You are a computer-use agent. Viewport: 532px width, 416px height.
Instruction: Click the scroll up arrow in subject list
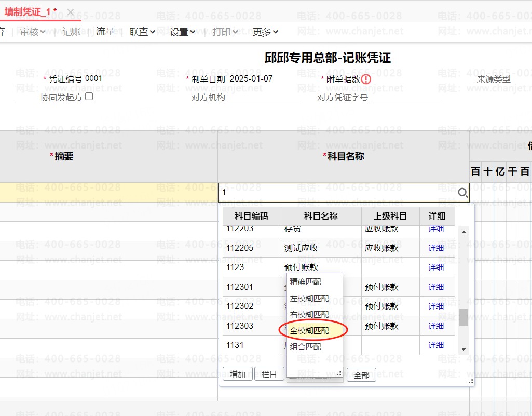tap(463, 232)
